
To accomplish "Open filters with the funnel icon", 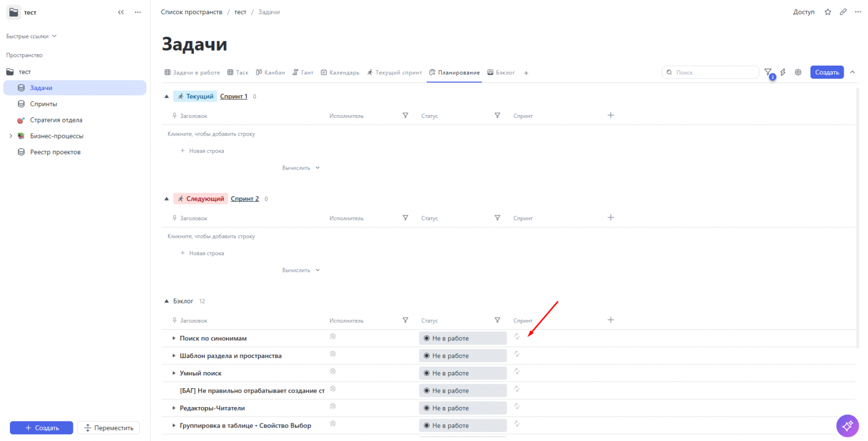I will click(768, 72).
